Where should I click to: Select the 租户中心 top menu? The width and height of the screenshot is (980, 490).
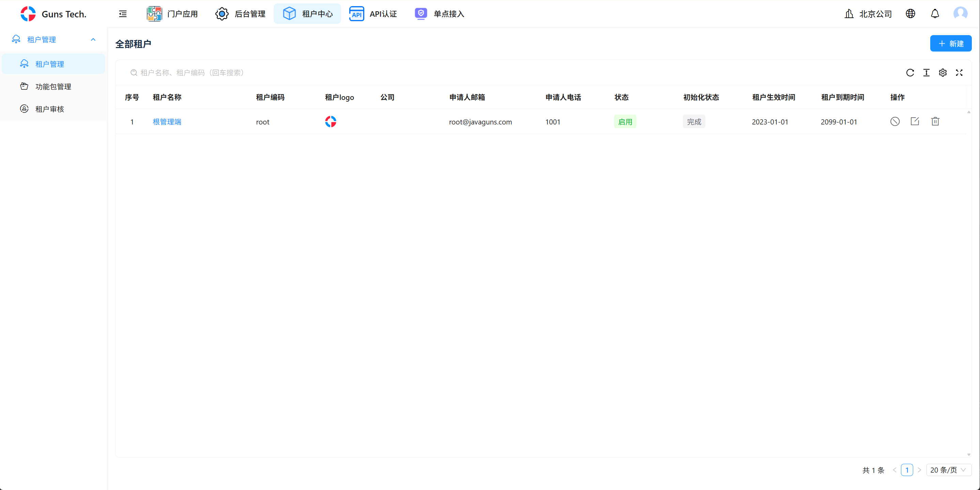click(x=307, y=14)
